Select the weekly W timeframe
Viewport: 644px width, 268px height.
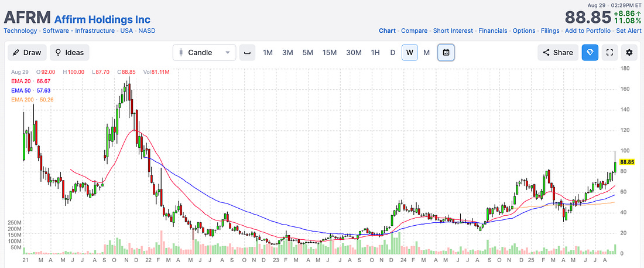point(409,53)
